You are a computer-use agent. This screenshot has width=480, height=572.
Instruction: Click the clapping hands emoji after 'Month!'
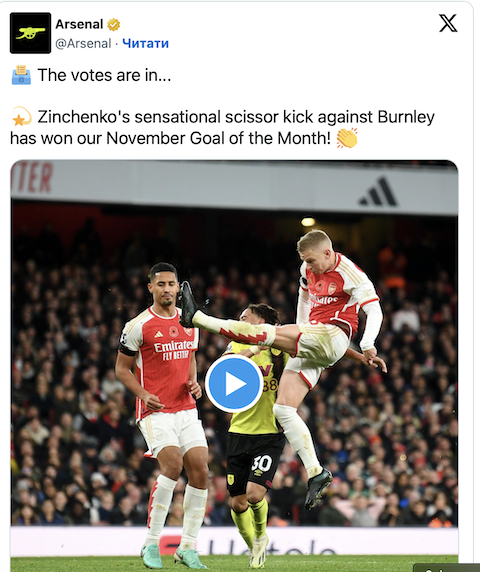[347, 138]
